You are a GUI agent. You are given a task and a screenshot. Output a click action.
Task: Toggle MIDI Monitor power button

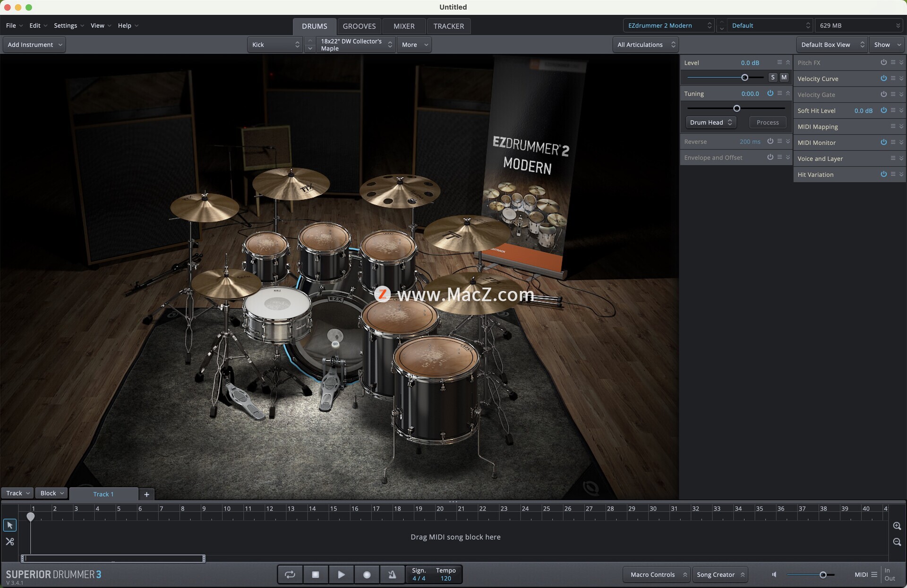(883, 142)
